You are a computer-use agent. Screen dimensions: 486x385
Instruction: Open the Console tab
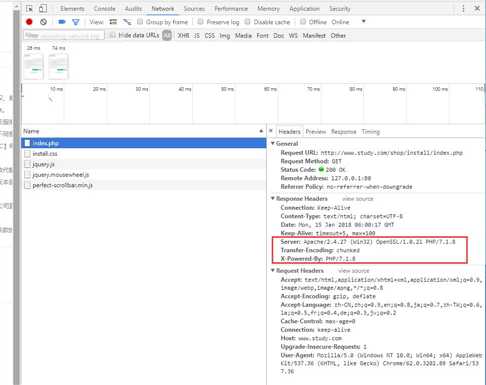[x=104, y=9]
